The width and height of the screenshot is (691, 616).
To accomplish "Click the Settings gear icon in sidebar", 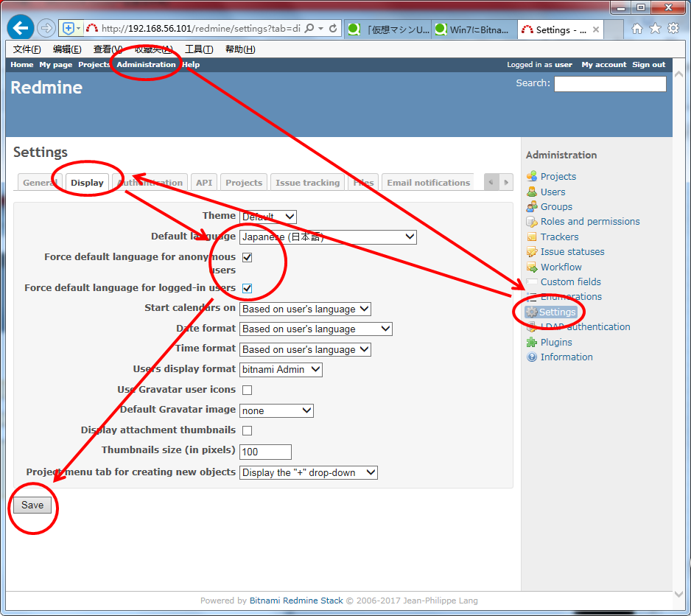I will (x=532, y=312).
